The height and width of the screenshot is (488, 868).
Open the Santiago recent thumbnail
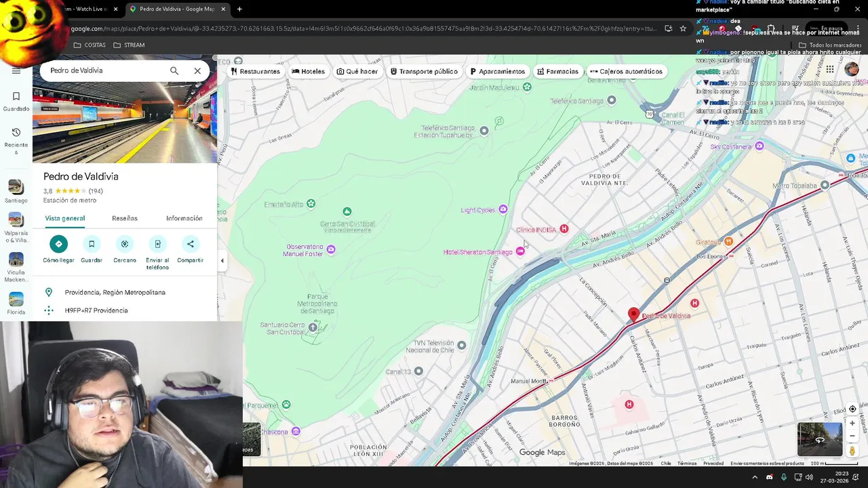click(16, 186)
